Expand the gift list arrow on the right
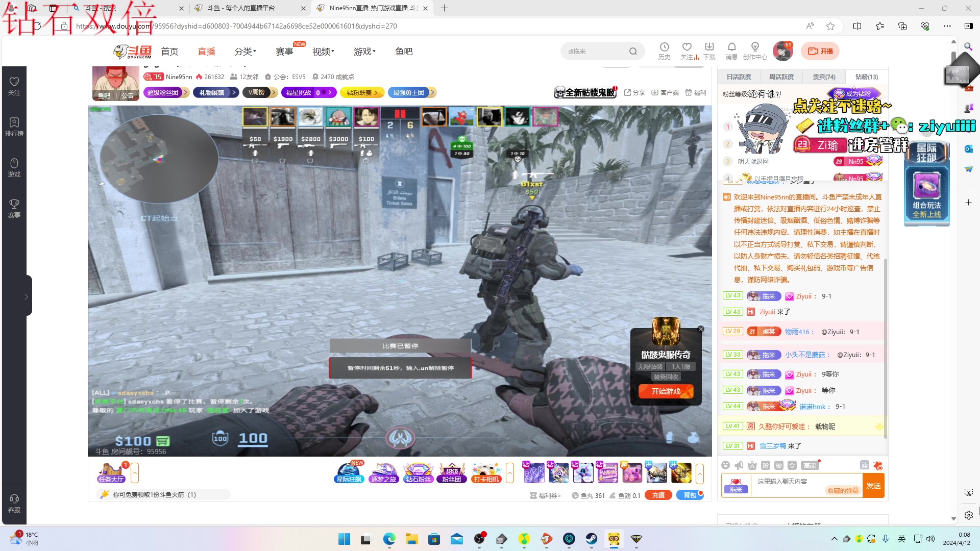 pyautogui.click(x=700, y=473)
